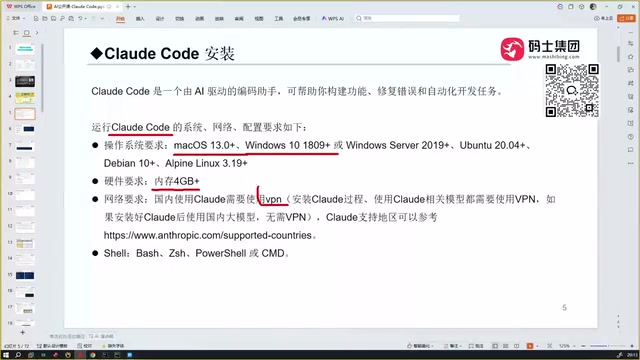Switch to normal view in status bar
Viewport: 640px width, 360px height.
[495, 346]
